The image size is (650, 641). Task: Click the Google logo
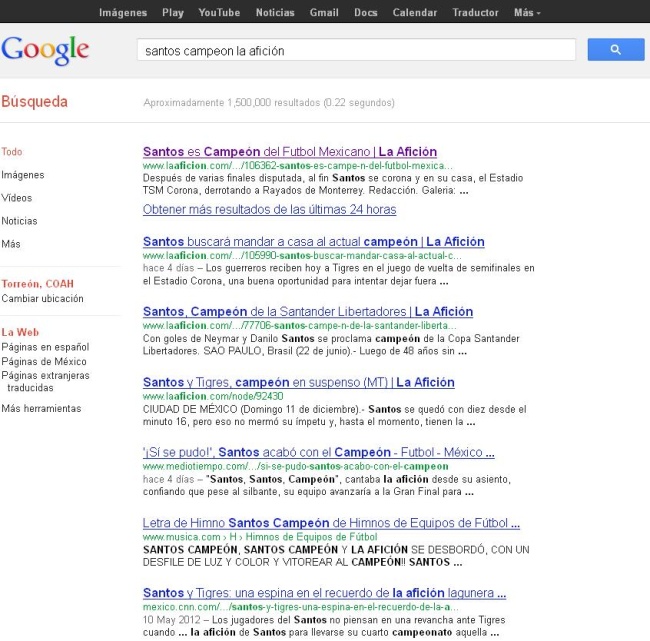(46, 50)
